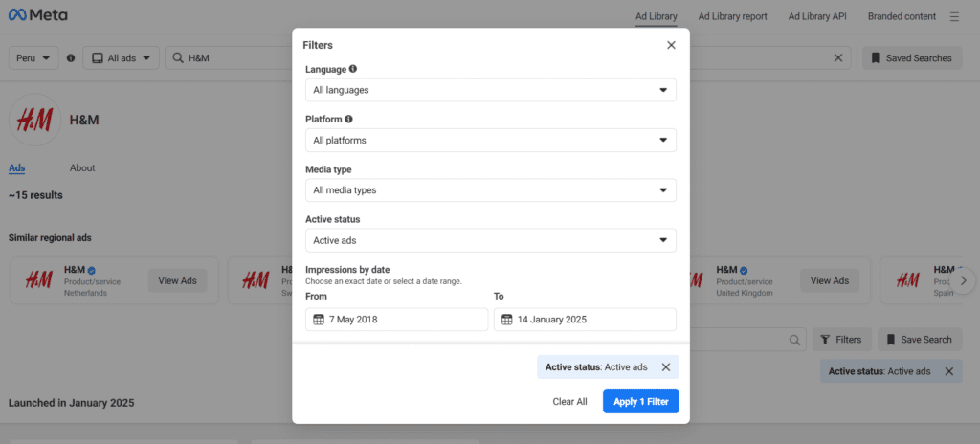Click the Similar regional ads heading

click(50, 238)
